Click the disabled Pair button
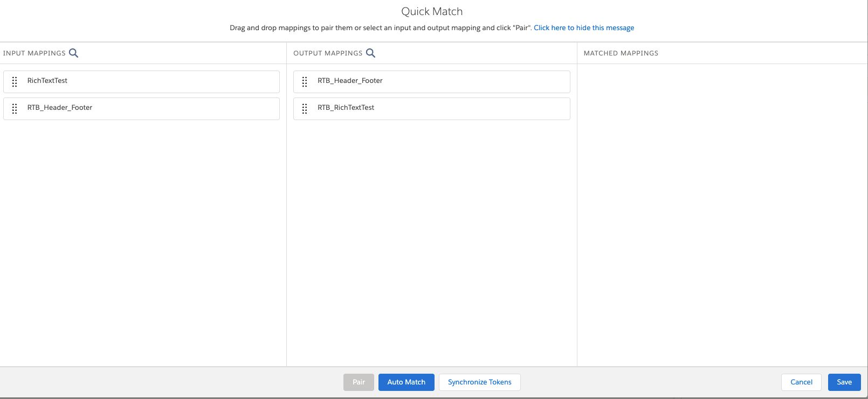The height and width of the screenshot is (399, 868). (359, 382)
